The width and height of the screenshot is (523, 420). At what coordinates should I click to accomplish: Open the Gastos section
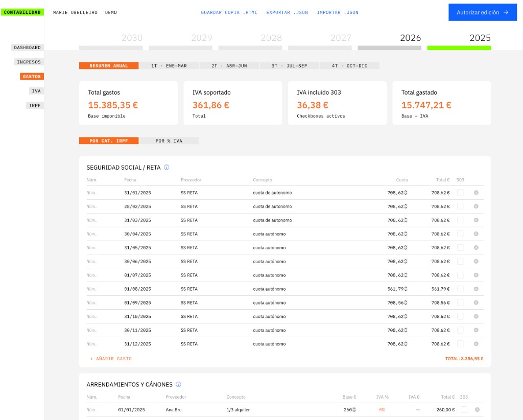[x=32, y=77]
